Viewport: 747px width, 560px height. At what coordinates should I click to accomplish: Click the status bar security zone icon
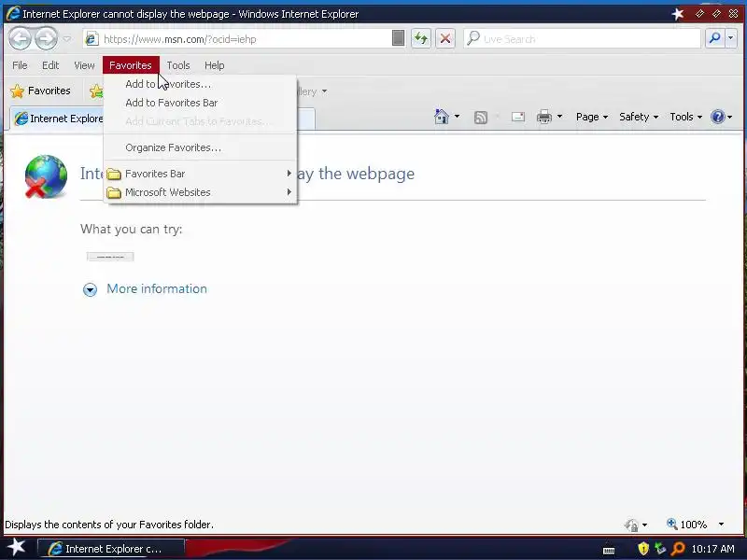(632, 525)
